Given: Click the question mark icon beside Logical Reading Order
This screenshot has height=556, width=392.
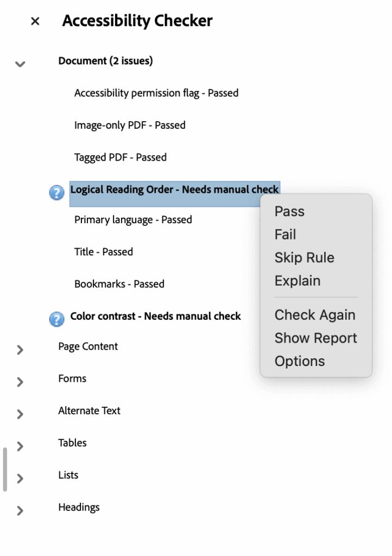Looking at the screenshot, I should tap(56, 192).
